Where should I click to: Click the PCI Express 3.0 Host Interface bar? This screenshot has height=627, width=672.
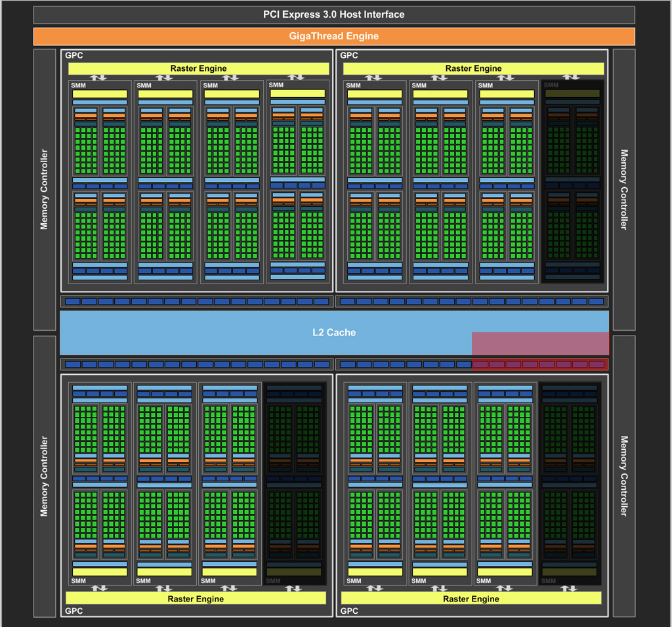click(x=334, y=14)
